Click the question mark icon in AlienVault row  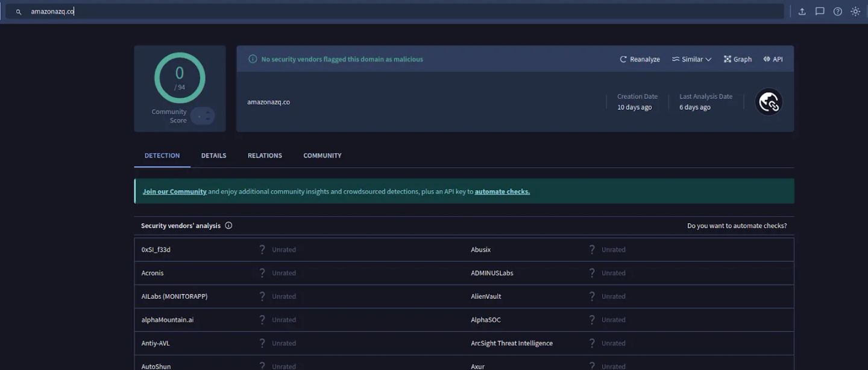pyautogui.click(x=592, y=296)
